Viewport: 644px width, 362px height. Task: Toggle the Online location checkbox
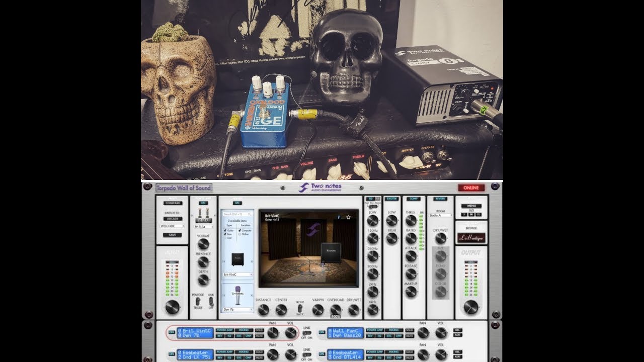tap(239, 234)
